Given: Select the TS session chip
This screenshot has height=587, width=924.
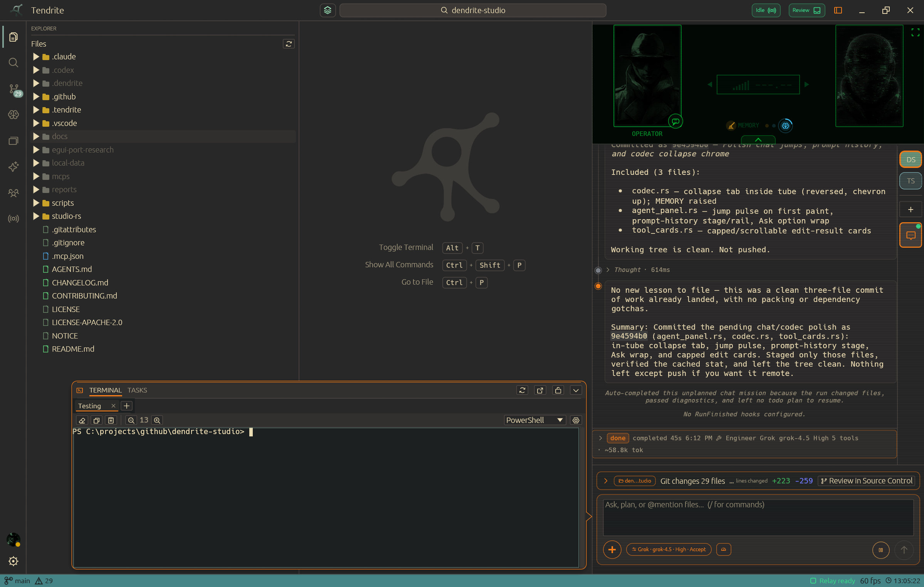Looking at the screenshot, I should tap(911, 181).
